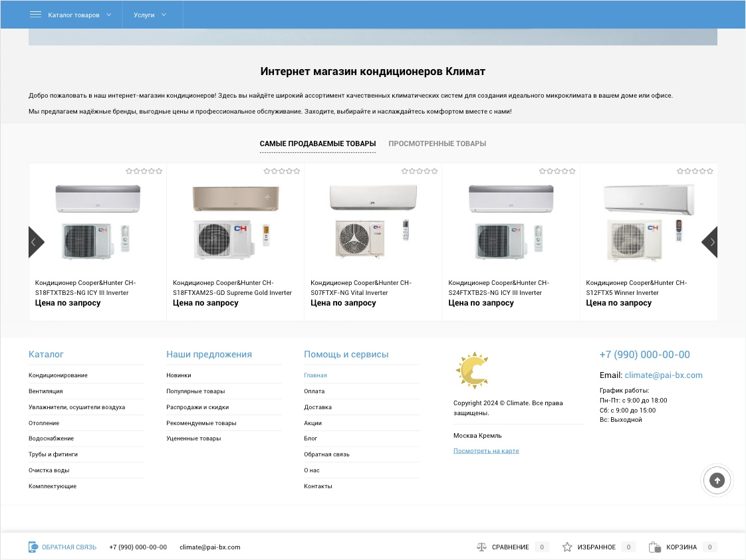This screenshot has height=560, width=746.
Task: Open Блог footer link
Action: 311,438
